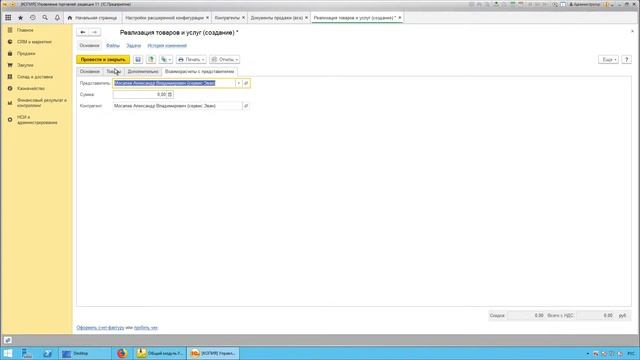640x360 pixels.
Task: Open the Файлы link
Action: coord(113,46)
